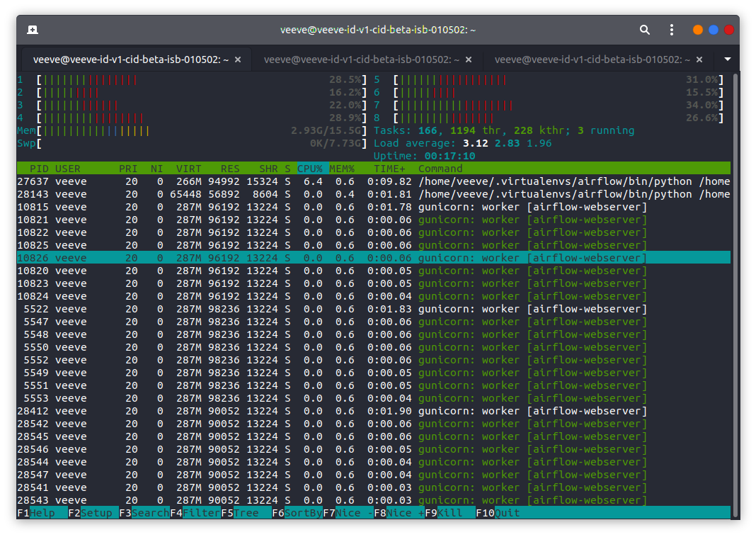
Task: Click F3 Search in htop footer
Action: coord(144,513)
